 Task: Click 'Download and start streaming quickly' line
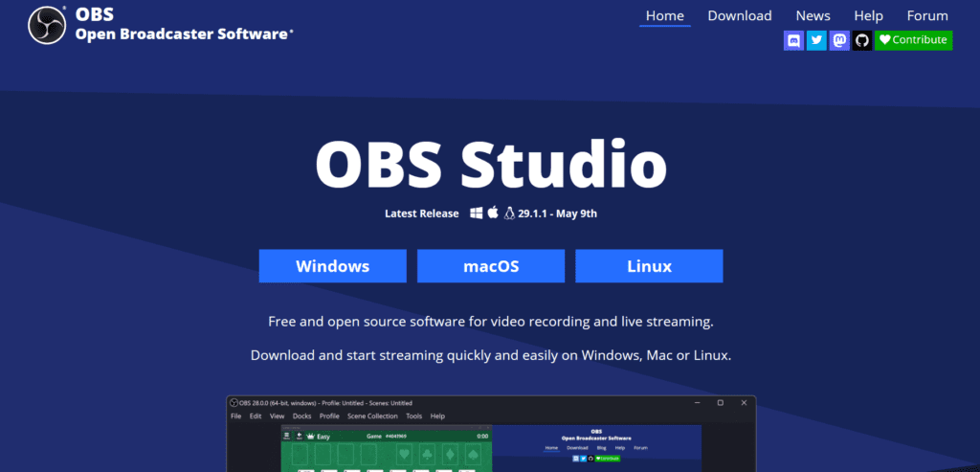click(x=491, y=356)
